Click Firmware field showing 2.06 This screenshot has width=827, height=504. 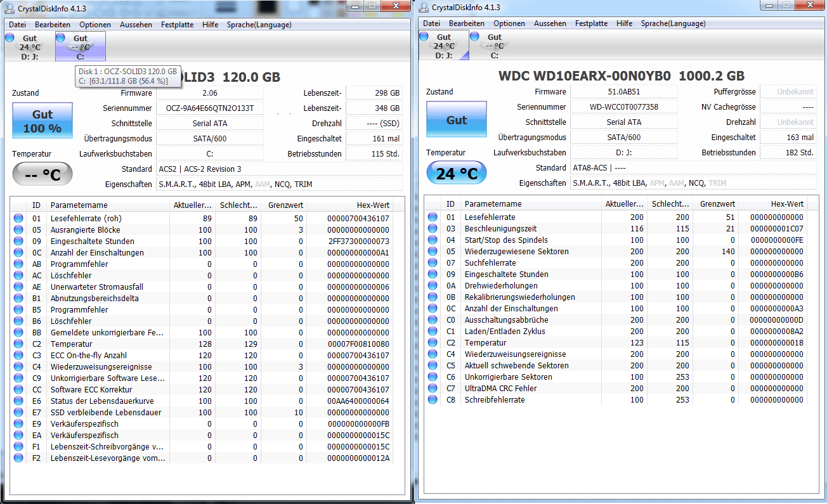210,93
